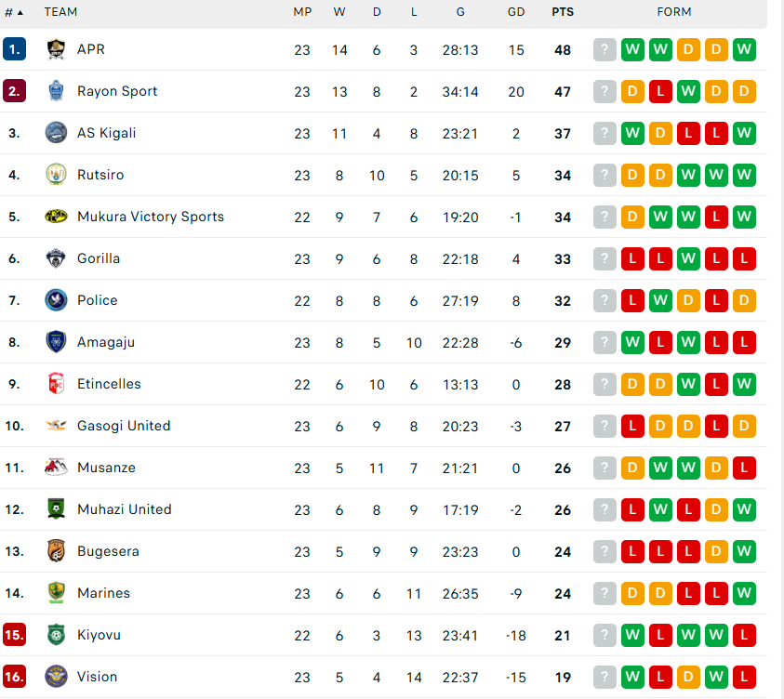Sort standings by GD column header
The height and width of the screenshot is (699, 784).
[x=516, y=12]
